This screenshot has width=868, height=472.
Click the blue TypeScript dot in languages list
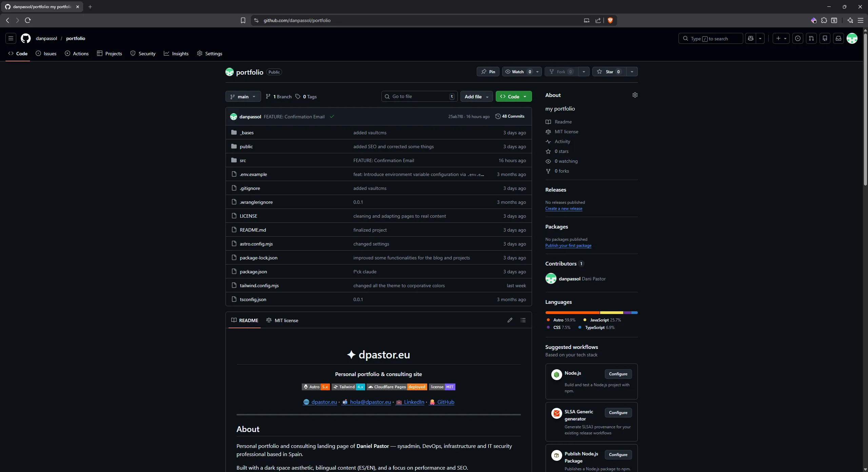coord(580,327)
